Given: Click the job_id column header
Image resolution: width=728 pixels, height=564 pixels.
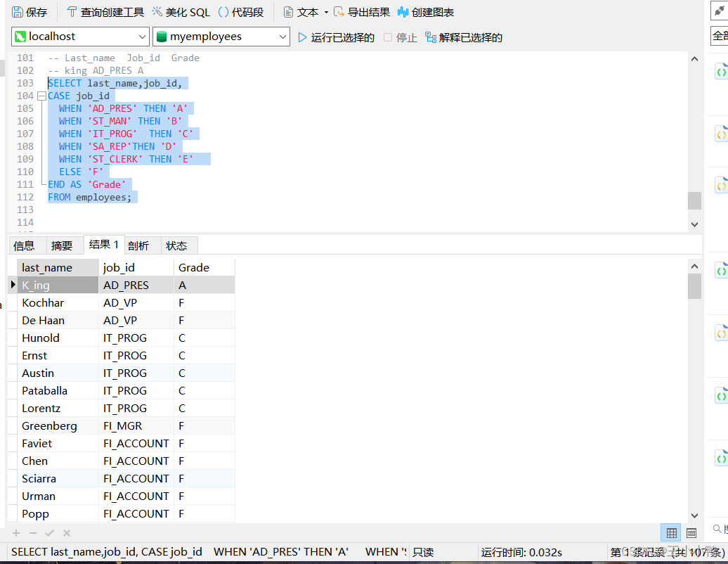Looking at the screenshot, I should click(136, 268).
